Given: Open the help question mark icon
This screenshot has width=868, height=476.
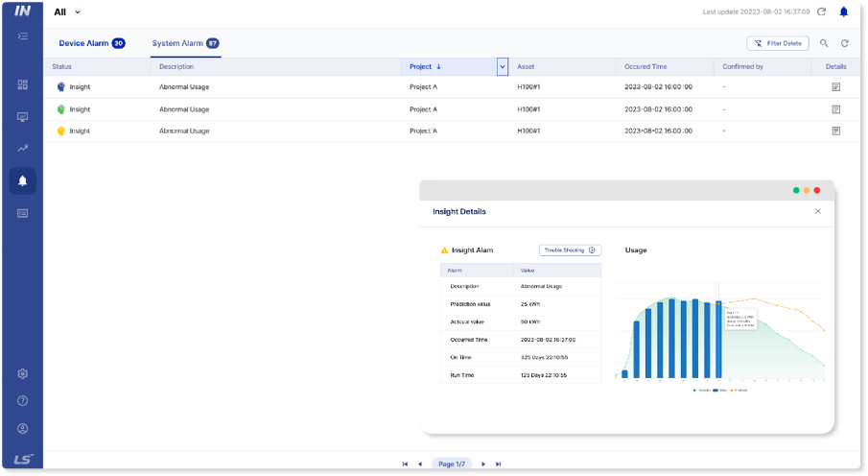Looking at the screenshot, I should coord(23,400).
